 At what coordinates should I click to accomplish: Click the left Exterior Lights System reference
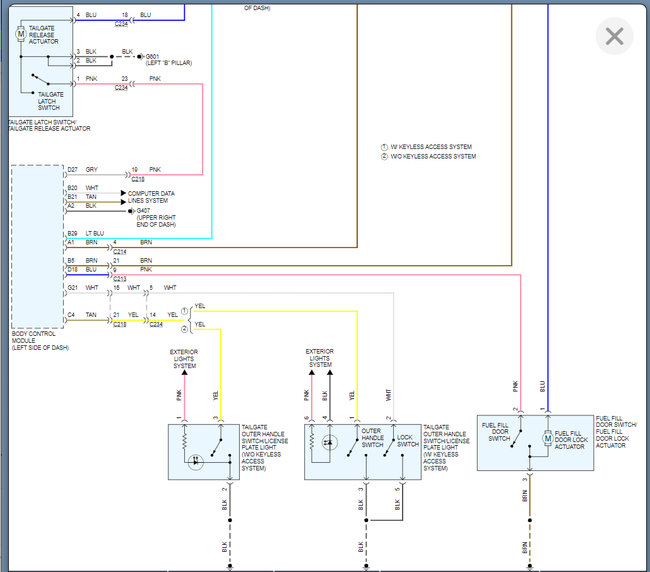coord(184,359)
